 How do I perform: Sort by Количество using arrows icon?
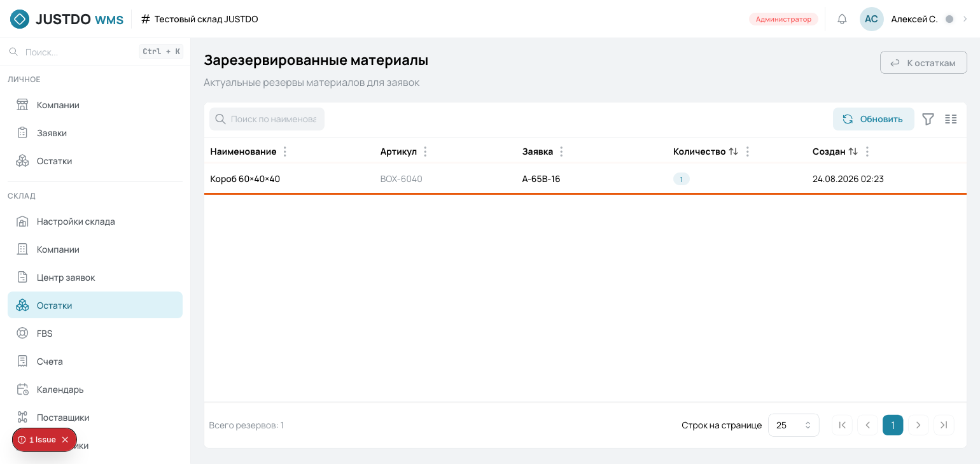click(734, 151)
